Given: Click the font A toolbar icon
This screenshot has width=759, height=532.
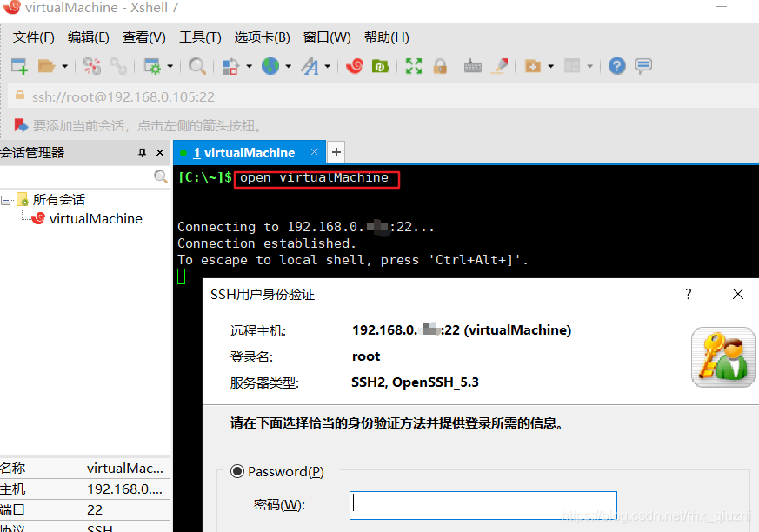Looking at the screenshot, I should 310,66.
